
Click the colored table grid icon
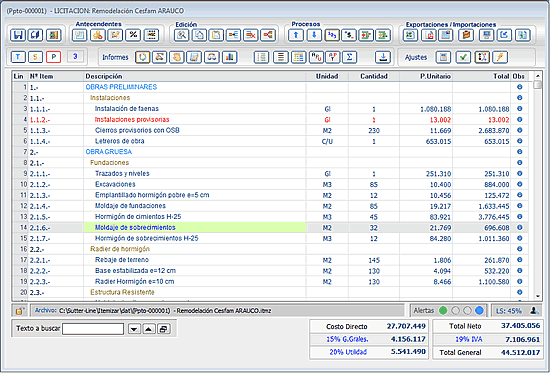pyautogui.click(x=298, y=57)
